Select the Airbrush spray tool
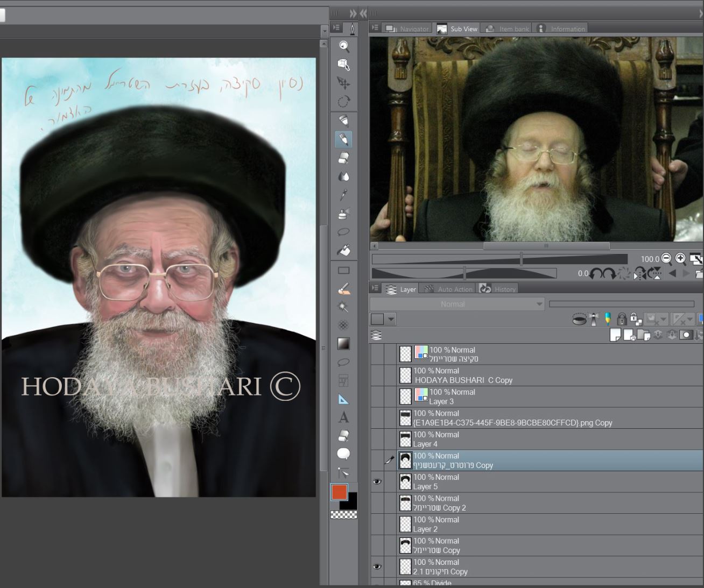This screenshot has width=704, height=588. coord(344,214)
